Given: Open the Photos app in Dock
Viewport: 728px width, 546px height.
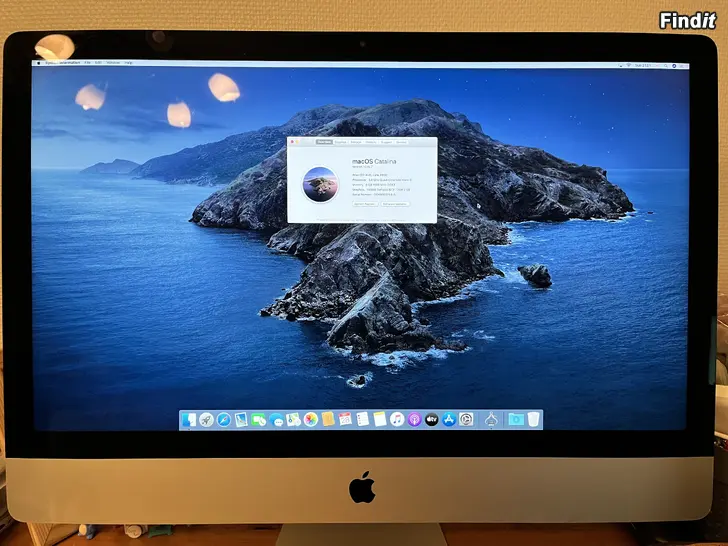Looking at the screenshot, I should [311, 420].
